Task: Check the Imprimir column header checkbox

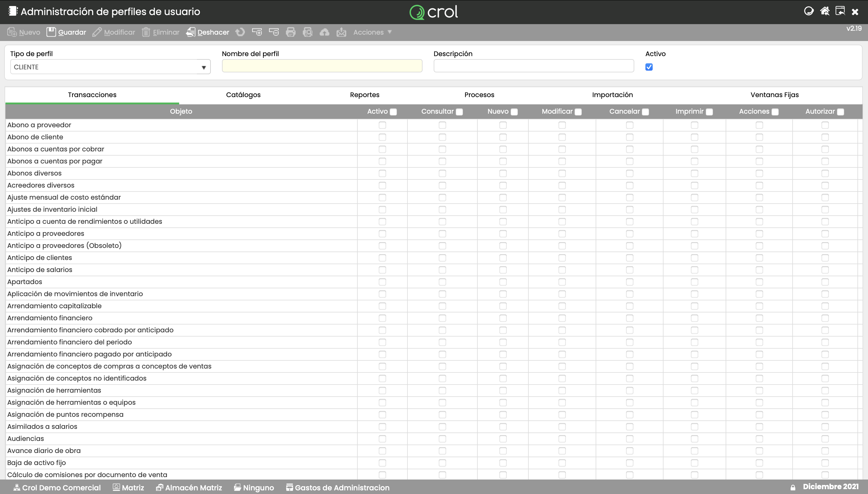Action: pyautogui.click(x=709, y=112)
